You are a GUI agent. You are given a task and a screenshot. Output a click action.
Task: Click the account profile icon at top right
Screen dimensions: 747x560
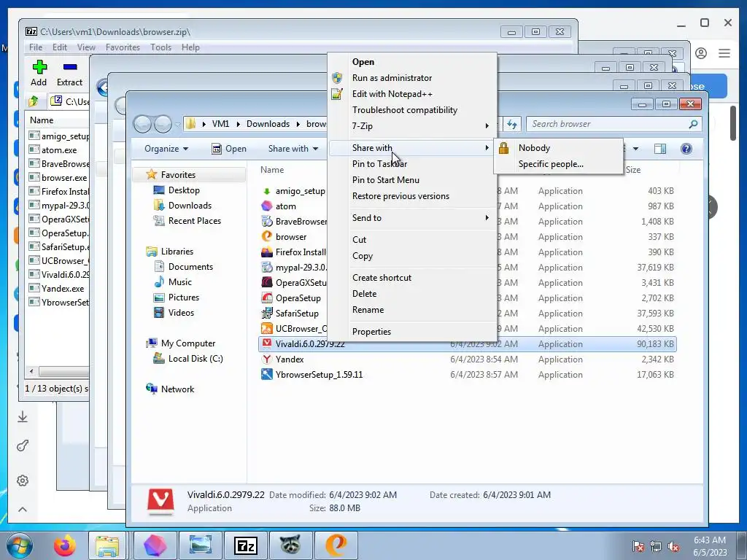pyautogui.click(x=701, y=53)
